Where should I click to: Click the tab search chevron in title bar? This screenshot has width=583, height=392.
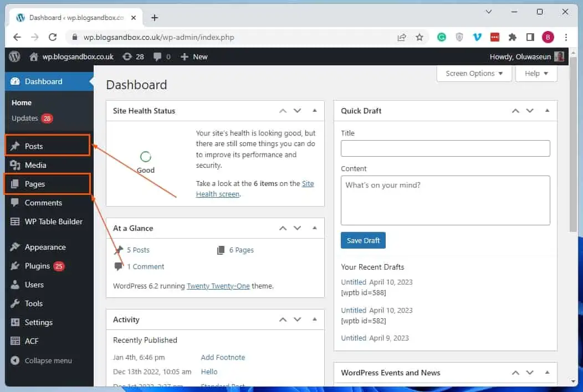click(x=489, y=12)
